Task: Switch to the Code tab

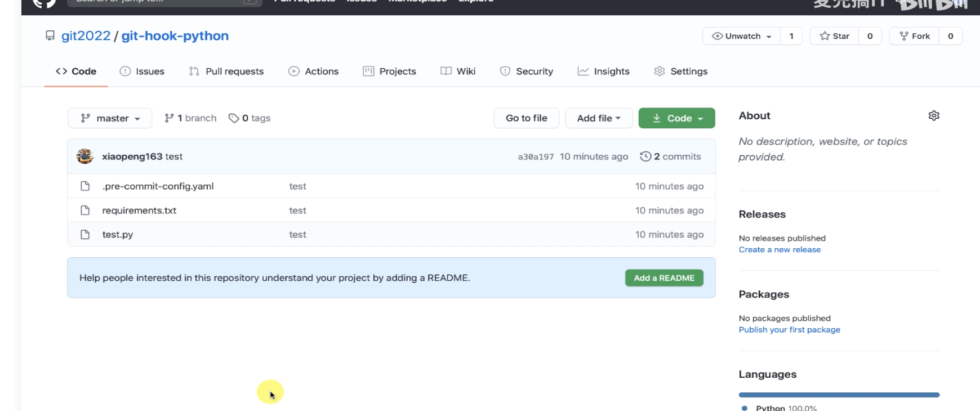Action: click(x=76, y=72)
